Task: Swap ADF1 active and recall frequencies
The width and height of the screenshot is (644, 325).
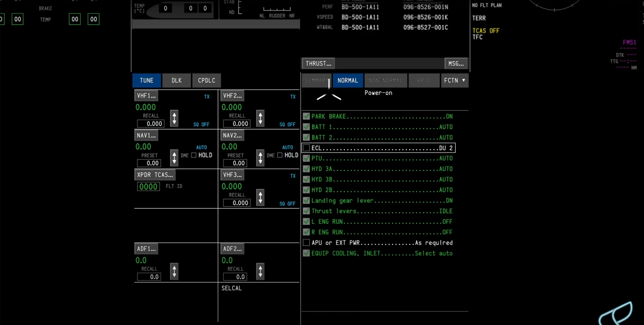Action: click(x=174, y=271)
